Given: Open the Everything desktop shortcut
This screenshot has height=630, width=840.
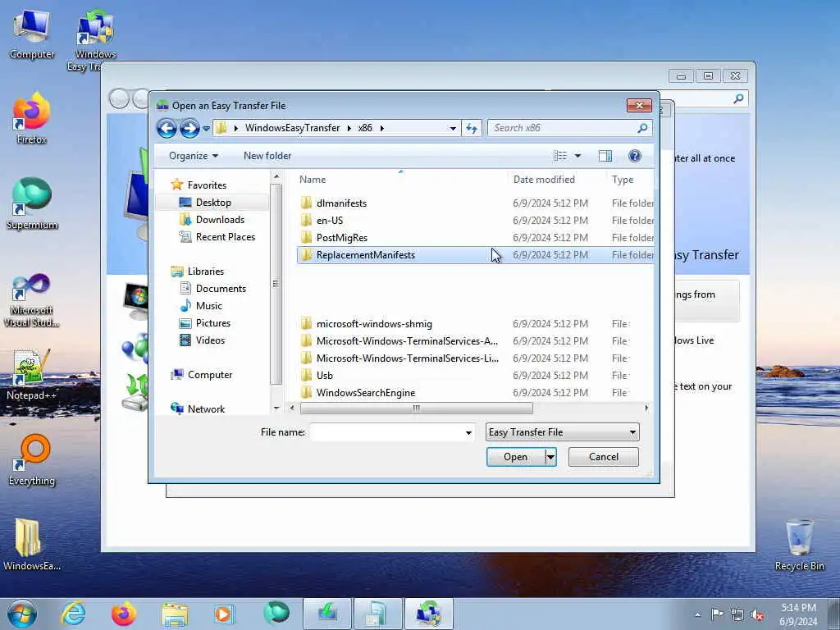Looking at the screenshot, I should [x=32, y=459].
